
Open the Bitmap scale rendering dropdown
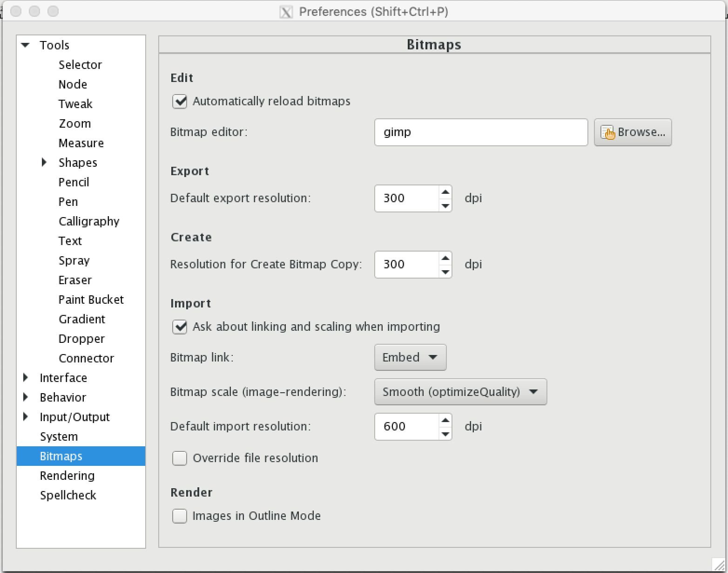point(460,392)
